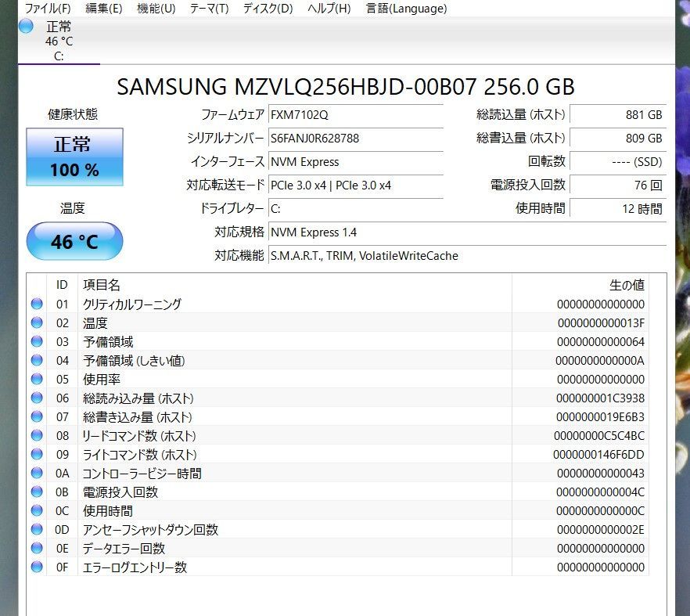Image resolution: width=690 pixels, height=616 pixels.
Task: Click status orb for 09 ライトコマンド数 row
Action: 37,454
